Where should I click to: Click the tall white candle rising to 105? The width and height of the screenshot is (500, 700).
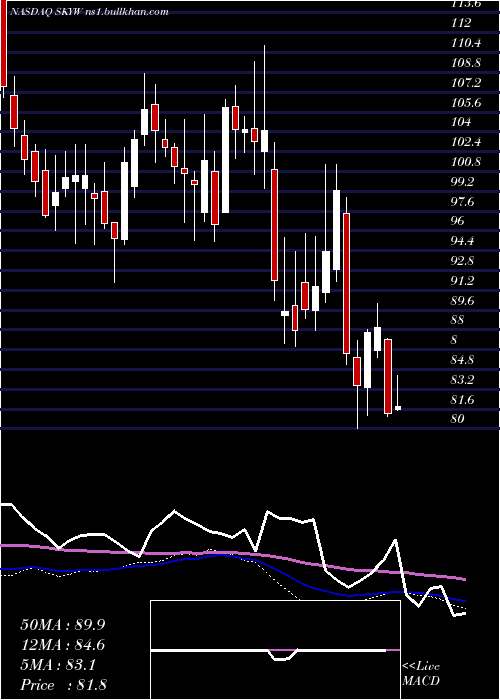(x=225, y=160)
